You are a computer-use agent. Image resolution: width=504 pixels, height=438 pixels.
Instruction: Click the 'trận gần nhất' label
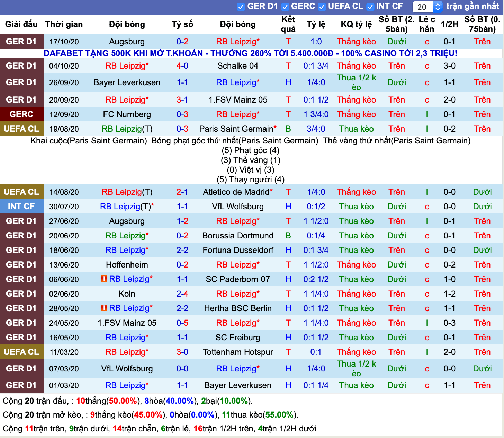coord(472,6)
